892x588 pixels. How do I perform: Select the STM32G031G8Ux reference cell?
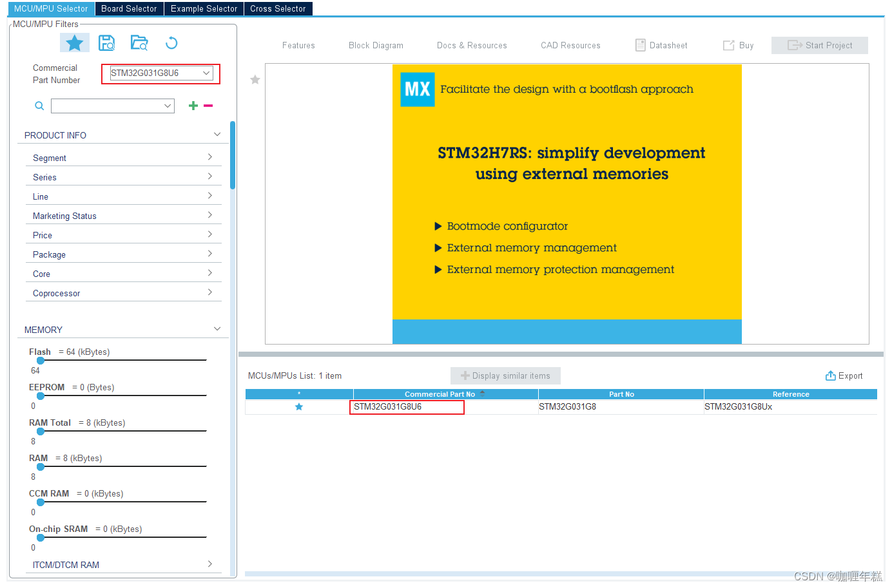pos(791,407)
